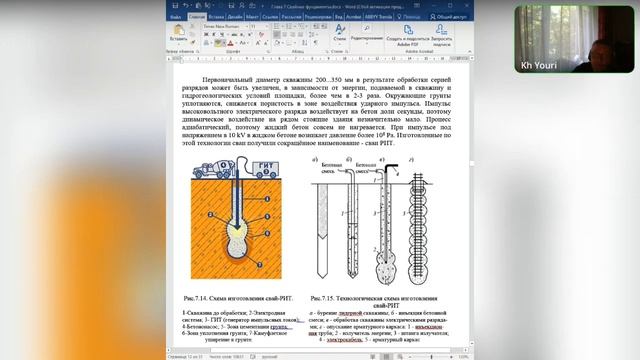
Task: Open the Шрифт font dialog launcher
Action: 268,51
